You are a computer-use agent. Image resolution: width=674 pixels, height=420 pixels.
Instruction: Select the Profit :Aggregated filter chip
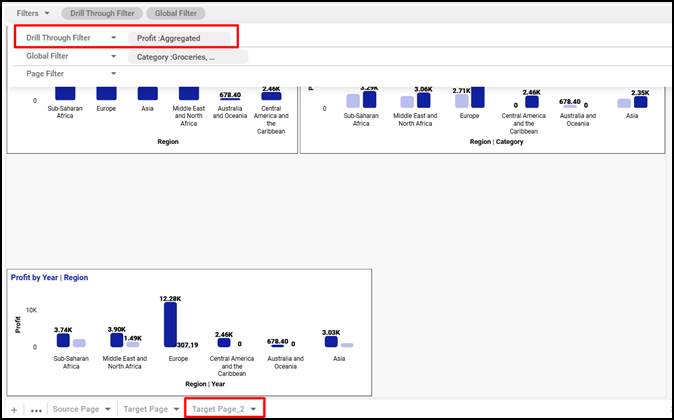coord(179,38)
